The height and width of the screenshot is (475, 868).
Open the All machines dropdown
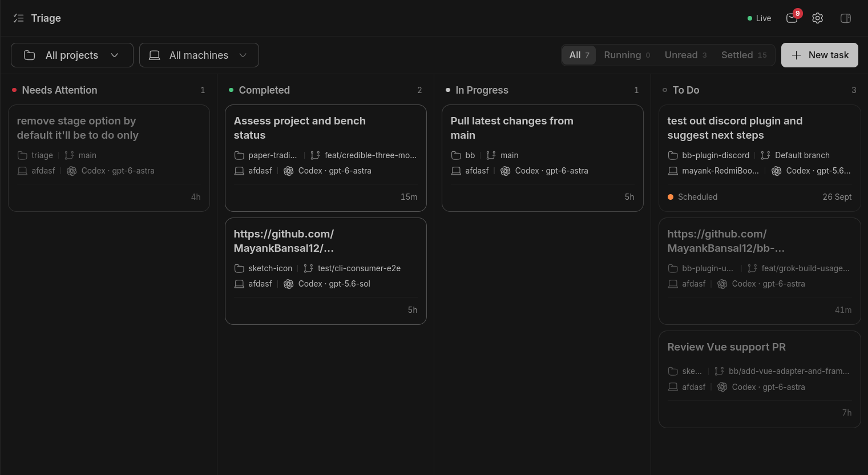(199, 55)
